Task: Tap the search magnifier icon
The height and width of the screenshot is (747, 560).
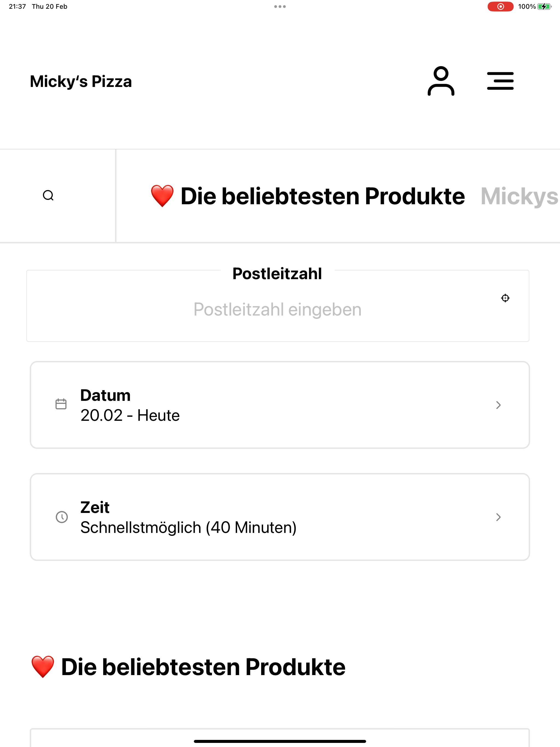Action: [x=48, y=195]
